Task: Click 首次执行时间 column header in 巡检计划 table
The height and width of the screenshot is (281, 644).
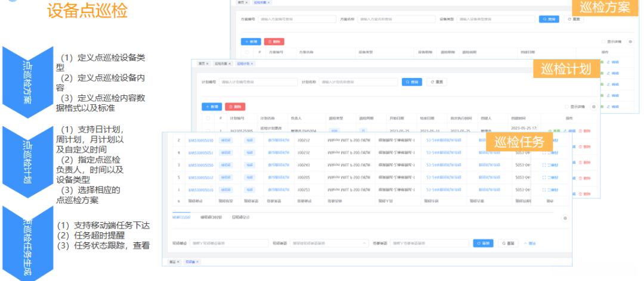Action: point(460,118)
